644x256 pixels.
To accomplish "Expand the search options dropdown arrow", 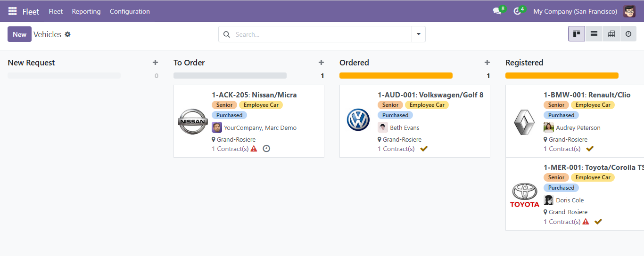I will click(418, 34).
